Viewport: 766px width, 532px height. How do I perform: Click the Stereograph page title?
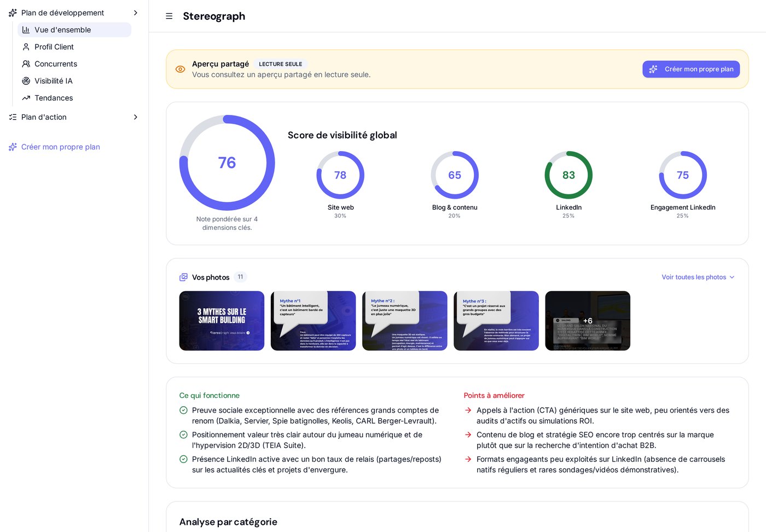(x=214, y=16)
